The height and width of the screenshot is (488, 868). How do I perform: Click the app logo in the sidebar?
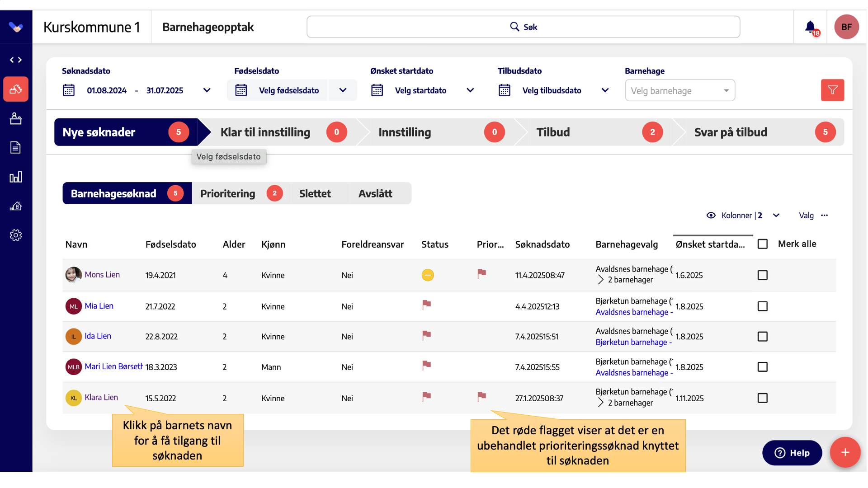coord(16,28)
